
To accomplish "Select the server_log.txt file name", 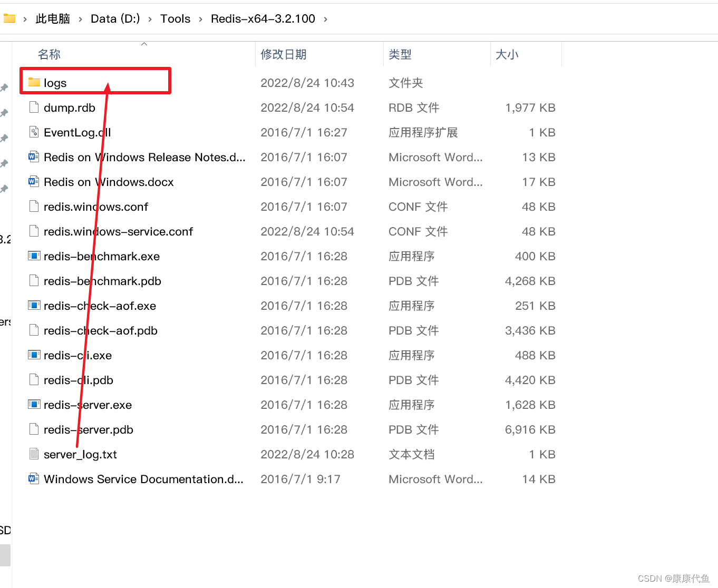I will 80,454.
